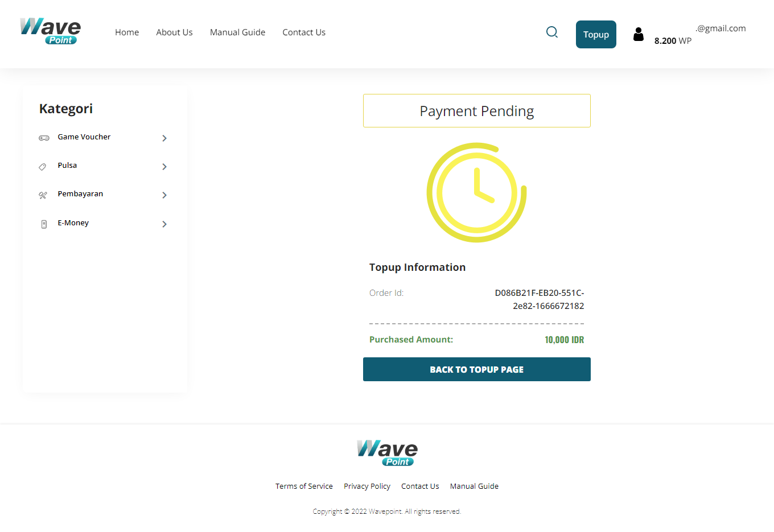This screenshot has width=774, height=532.
Task: Expand the Pulsa category chevron
Action: pyautogui.click(x=164, y=167)
